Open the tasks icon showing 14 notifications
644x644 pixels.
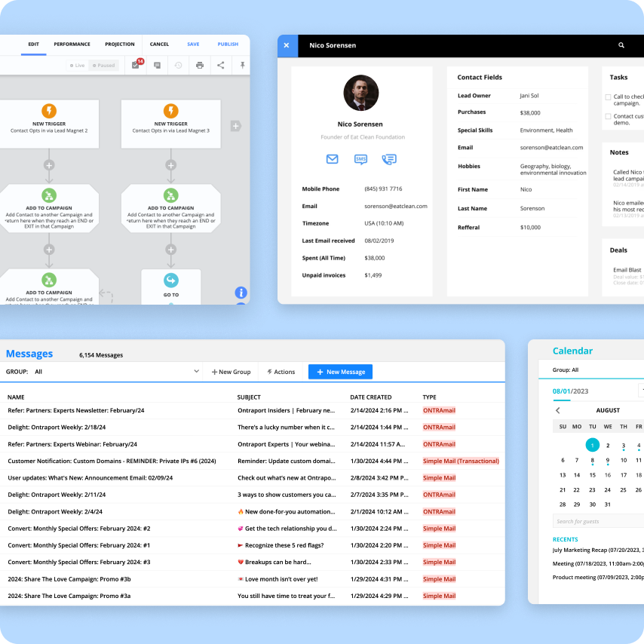pos(136,65)
